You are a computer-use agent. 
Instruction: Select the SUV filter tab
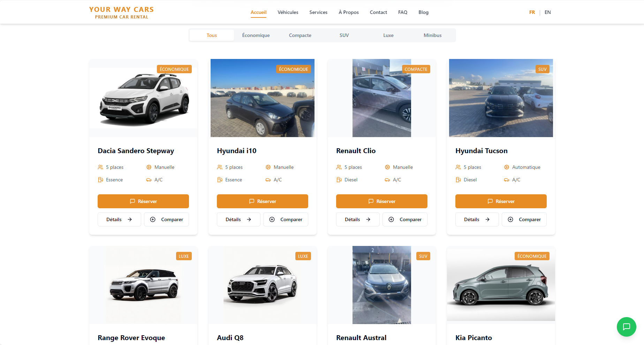344,35
